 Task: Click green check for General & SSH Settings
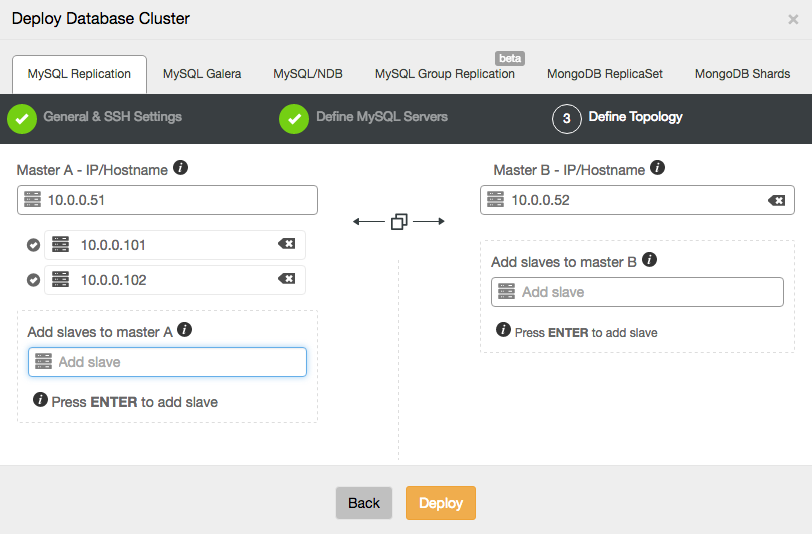(x=22, y=119)
